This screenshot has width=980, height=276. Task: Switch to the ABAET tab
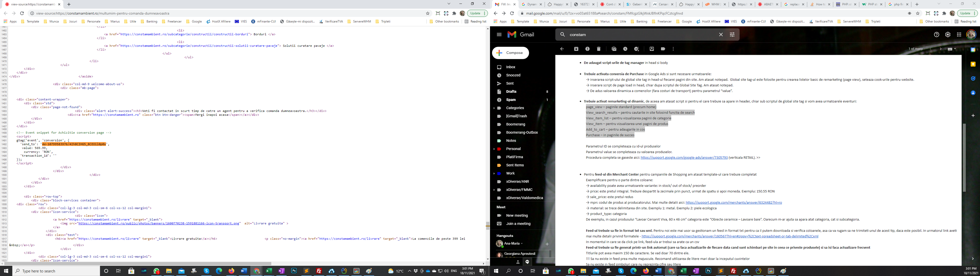[768, 4]
